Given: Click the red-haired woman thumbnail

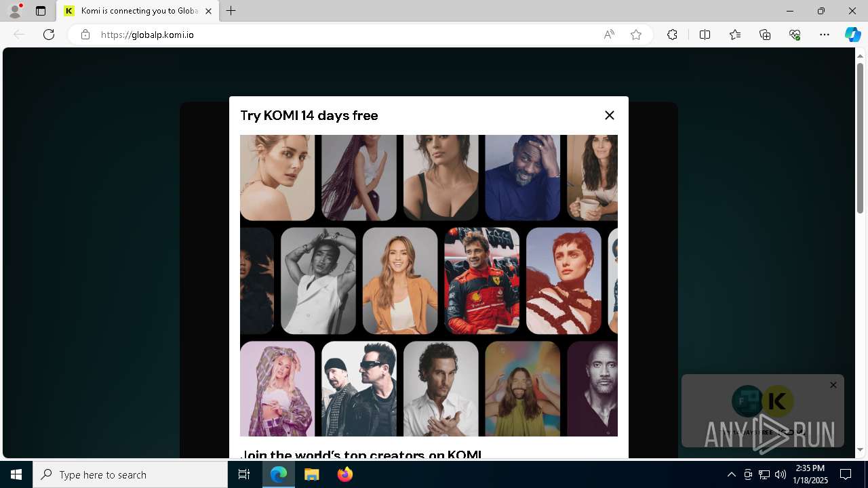Looking at the screenshot, I should [x=564, y=281].
